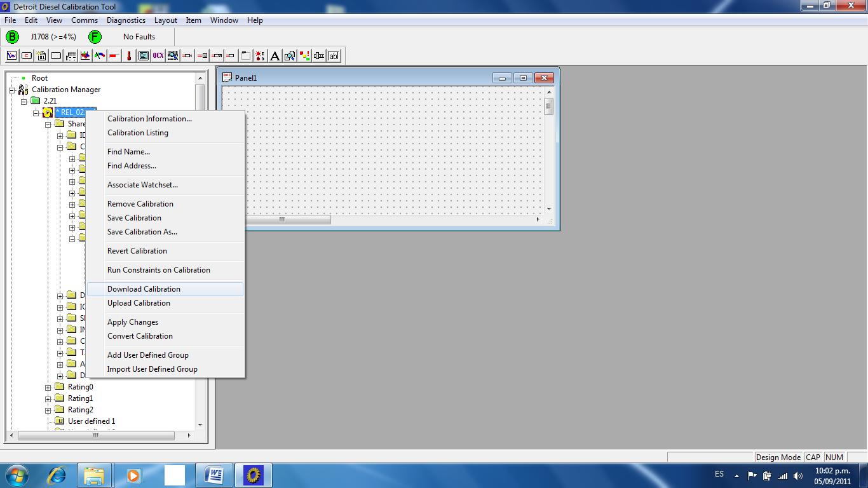Select Add User Defined Group
This screenshot has width=868, height=488.
[165, 355]
